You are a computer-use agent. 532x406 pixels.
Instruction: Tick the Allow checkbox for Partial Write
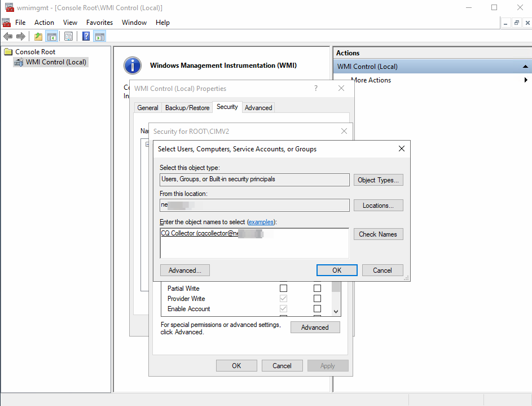tap(283, 288)
